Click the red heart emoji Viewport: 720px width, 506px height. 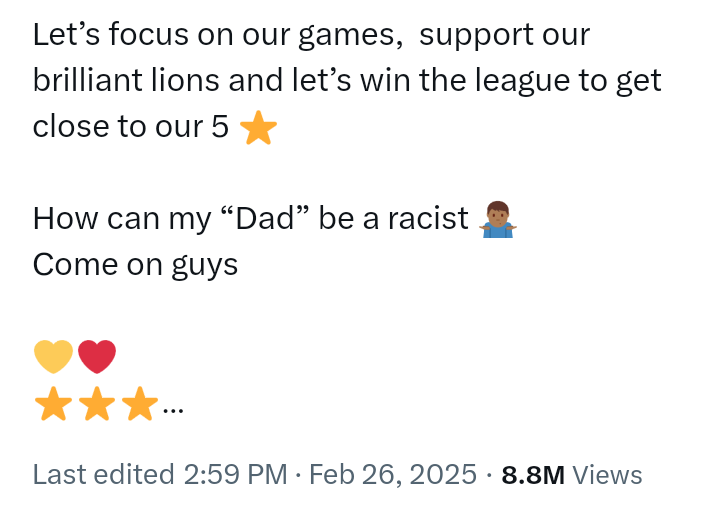pos(97,357)
